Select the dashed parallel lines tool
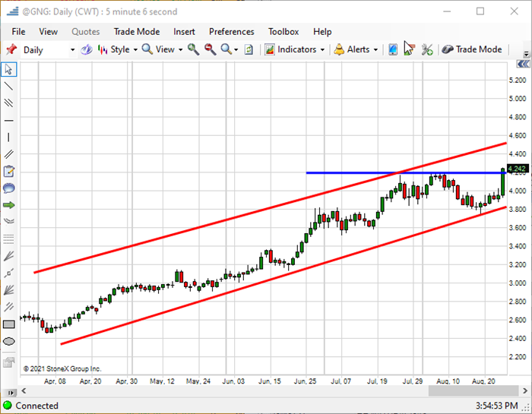Screen dimensions: 532x414 coord(8,307)
